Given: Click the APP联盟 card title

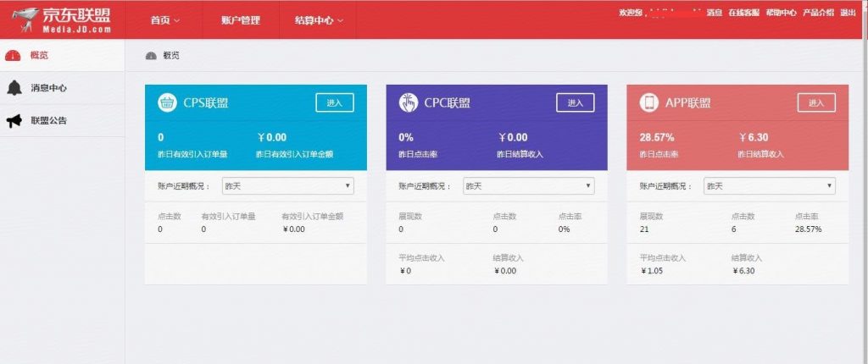Looking at the screenshot, I should 688,103.
